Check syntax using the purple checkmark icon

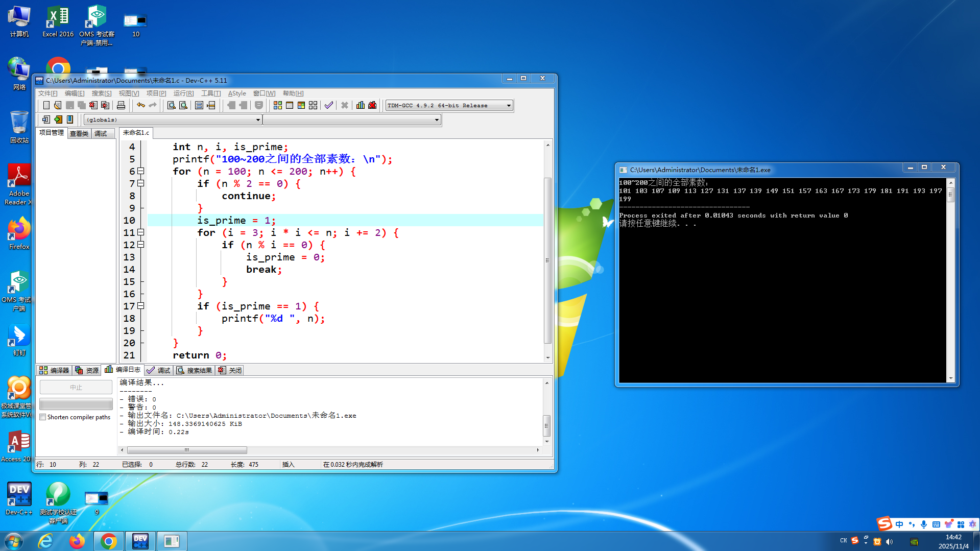(x=329, y=105)
